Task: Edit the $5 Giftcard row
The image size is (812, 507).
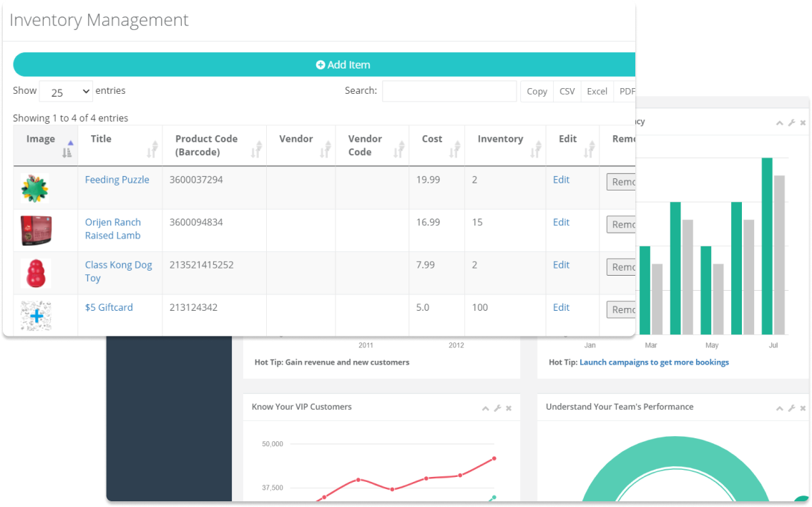Action: coord(561,307)
